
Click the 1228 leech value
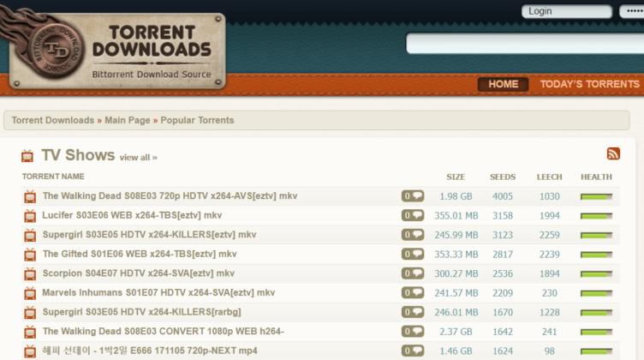point(550,312)
